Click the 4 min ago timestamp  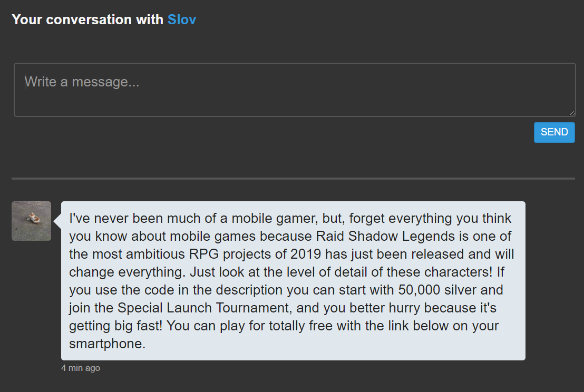point(81,368)
